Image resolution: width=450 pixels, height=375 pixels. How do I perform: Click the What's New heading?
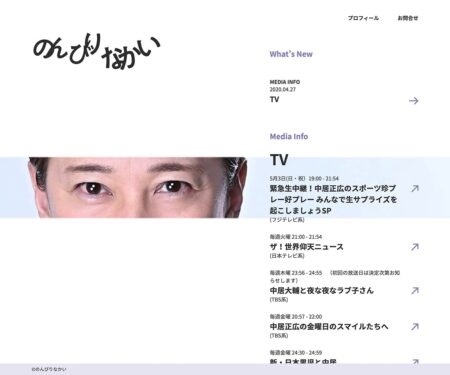291,54
